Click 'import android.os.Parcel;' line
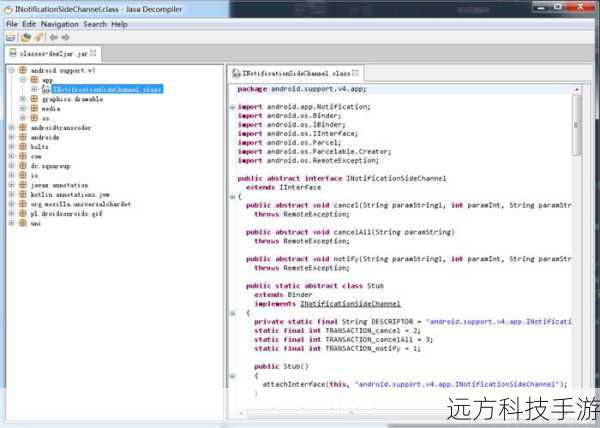The image size is (600, 428). pos(289,143)
